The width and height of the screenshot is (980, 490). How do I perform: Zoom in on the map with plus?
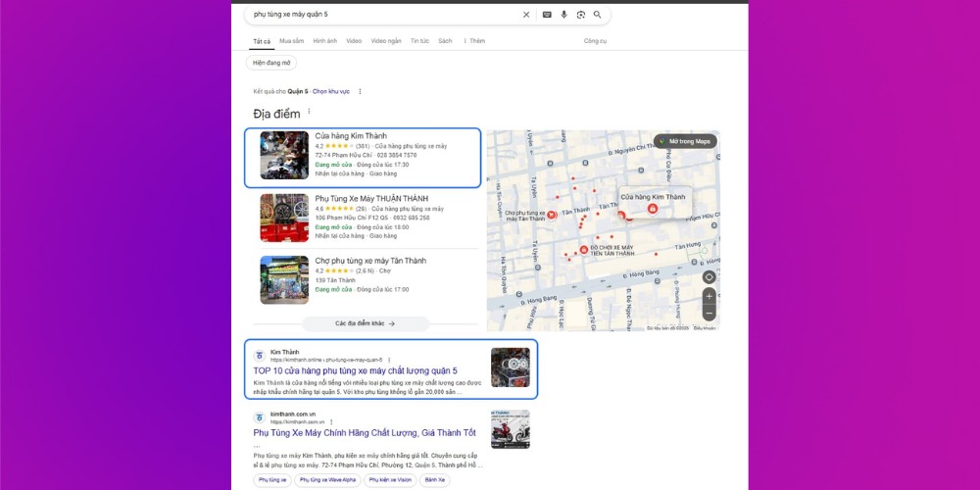point(709,296)
